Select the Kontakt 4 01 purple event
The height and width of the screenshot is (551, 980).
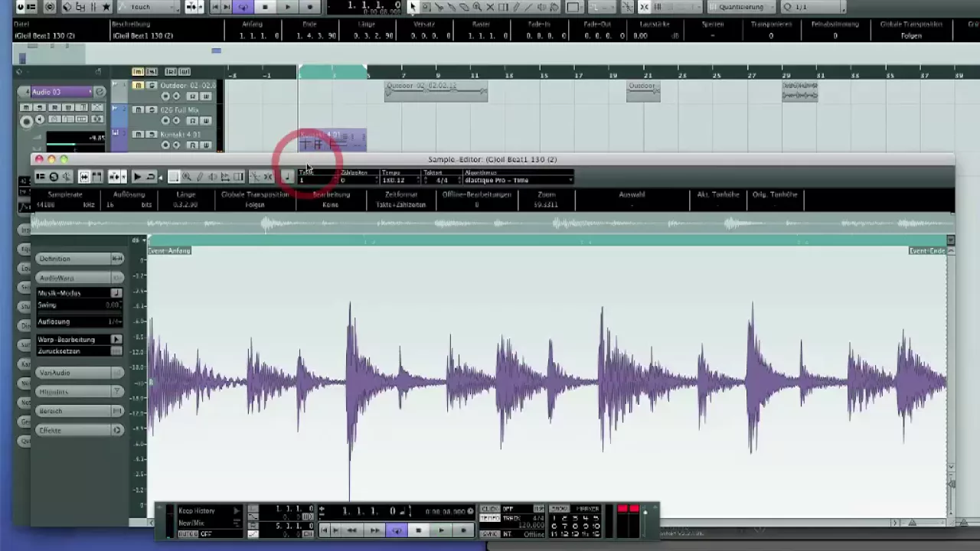pos(332,140)
